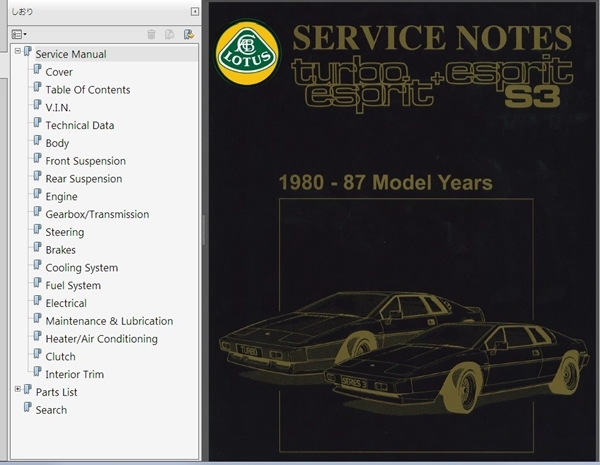Click the panel divider handle beside the document
The width and height of the screenshot is (600, 465).
(x=204, y=230)
